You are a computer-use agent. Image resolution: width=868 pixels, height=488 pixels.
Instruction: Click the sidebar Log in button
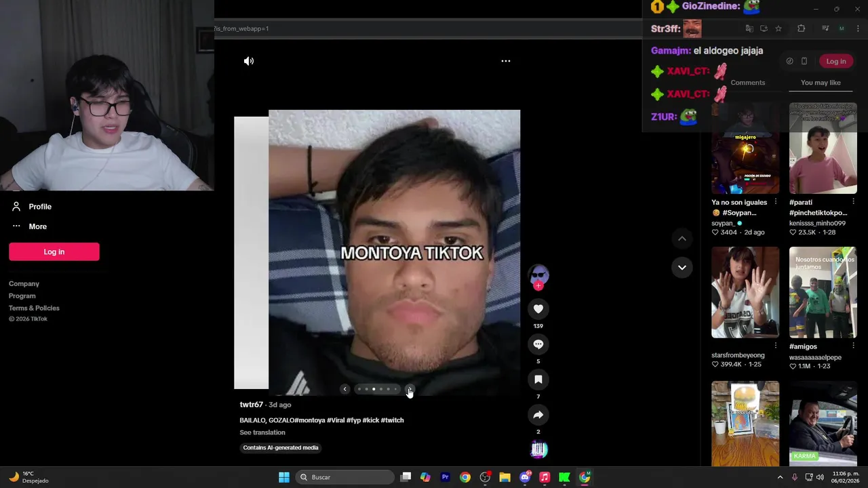point(54,251)
